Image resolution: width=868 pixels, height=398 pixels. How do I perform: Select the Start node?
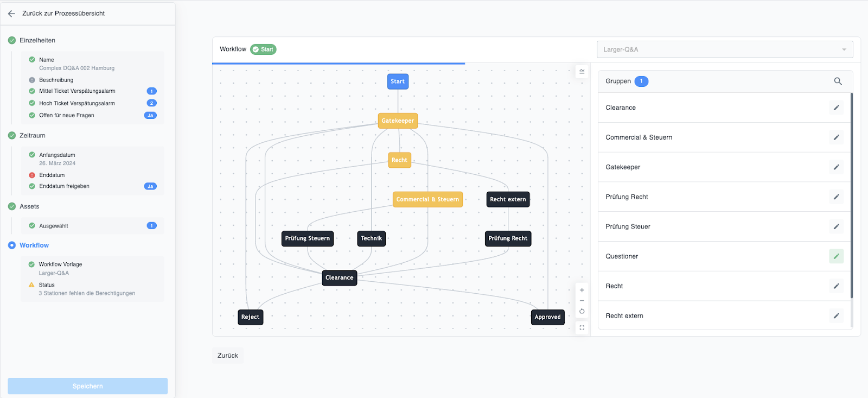[x=398, y=81]
